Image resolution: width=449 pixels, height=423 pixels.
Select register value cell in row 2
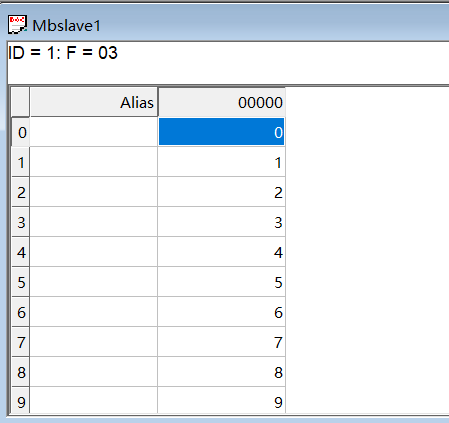pyautogui.click(x=222, y=192)
